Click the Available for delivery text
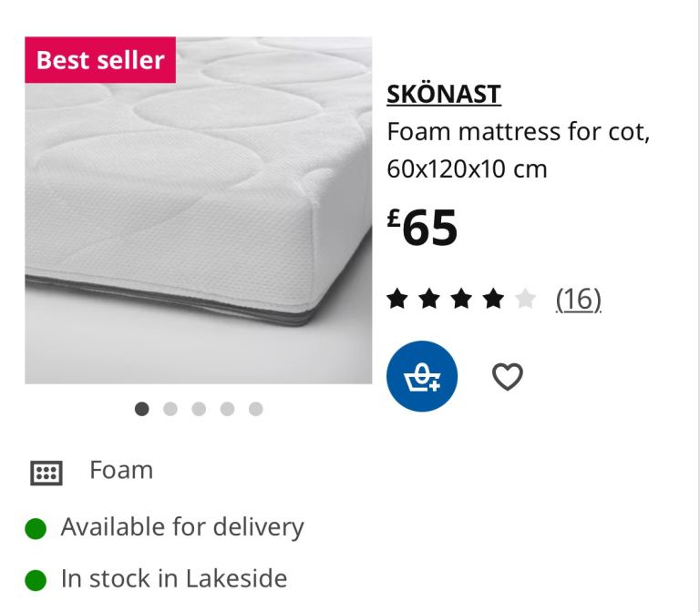700x612 pixels. [x=182, y=527]
